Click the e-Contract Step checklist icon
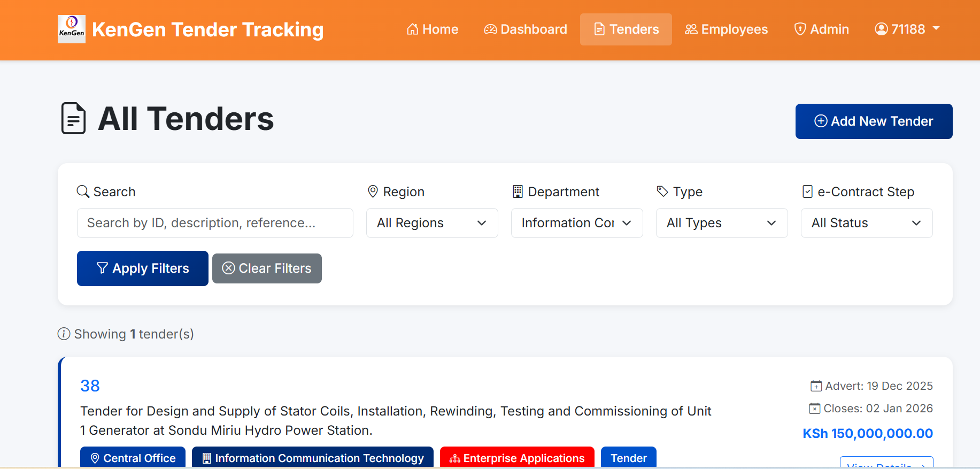The height and width of the screenshot is (469, 980). click(x=807, y=191)
